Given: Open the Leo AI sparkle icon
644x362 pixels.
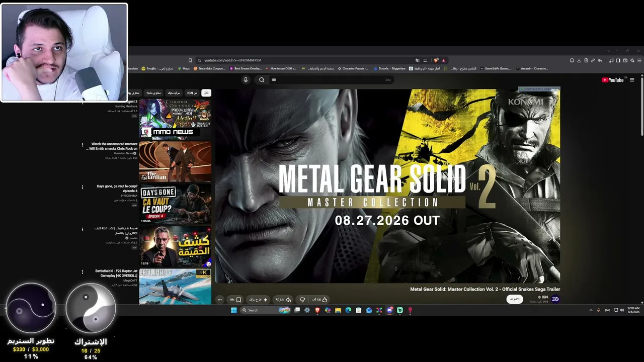Looking at the screenshot, I should 632,60.
